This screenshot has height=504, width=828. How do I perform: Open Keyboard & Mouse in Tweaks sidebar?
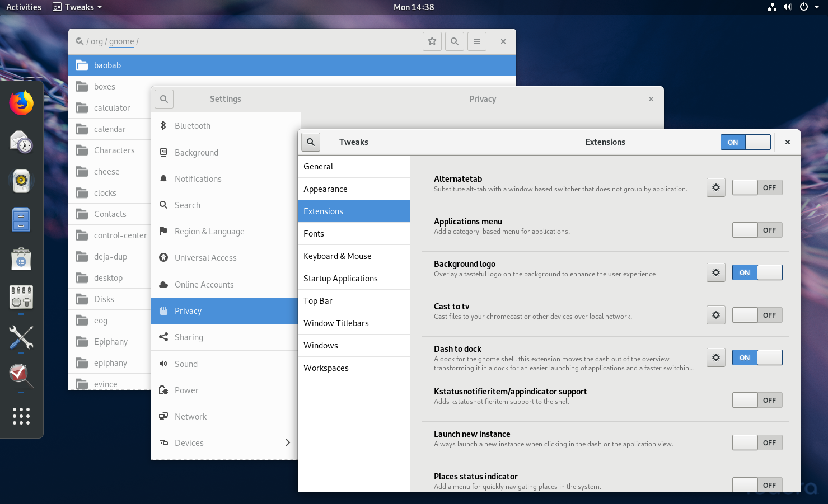pos(354,256)
